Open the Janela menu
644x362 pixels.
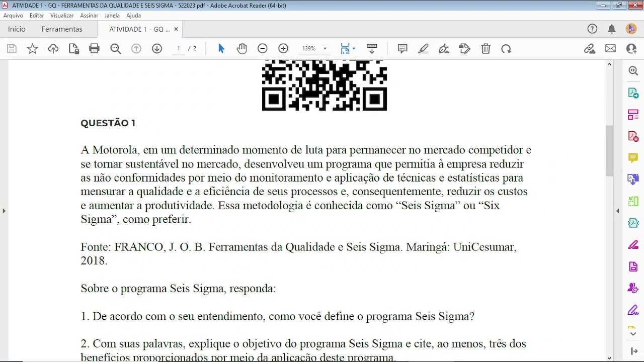[x=112, y=16]
